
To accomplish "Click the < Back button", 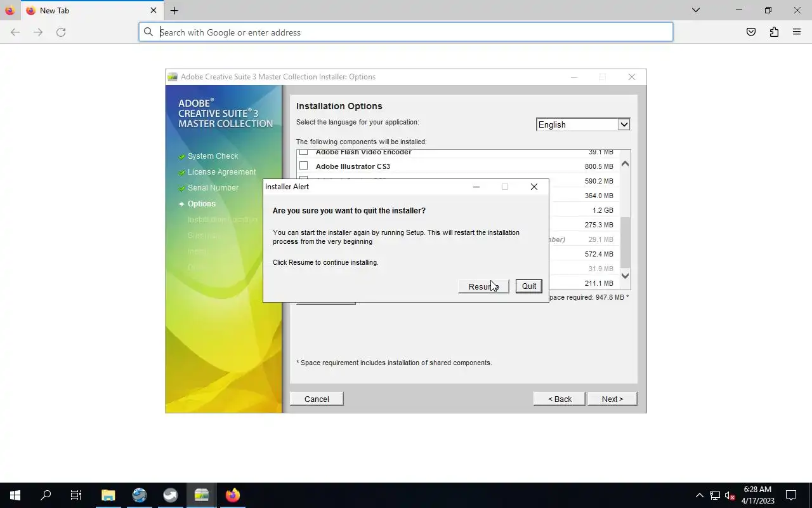I will (x=560, y=399).
